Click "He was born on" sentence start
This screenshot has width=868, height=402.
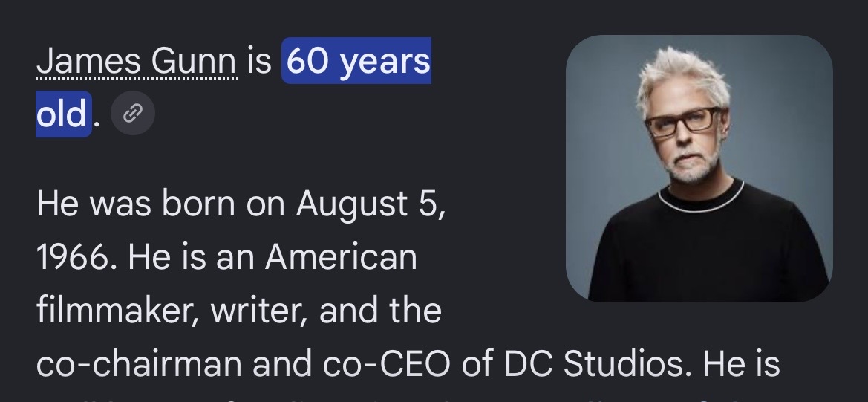pyautogui.click(x=160, y=204)
